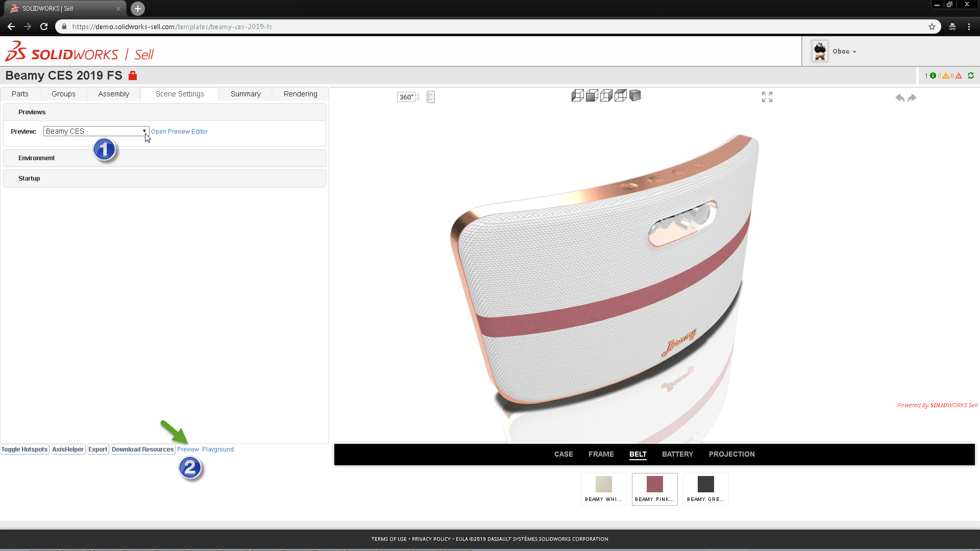Select the fourth cube view icon
The width and height of the screenshot is (980, 551).
[x=620, y=95]
